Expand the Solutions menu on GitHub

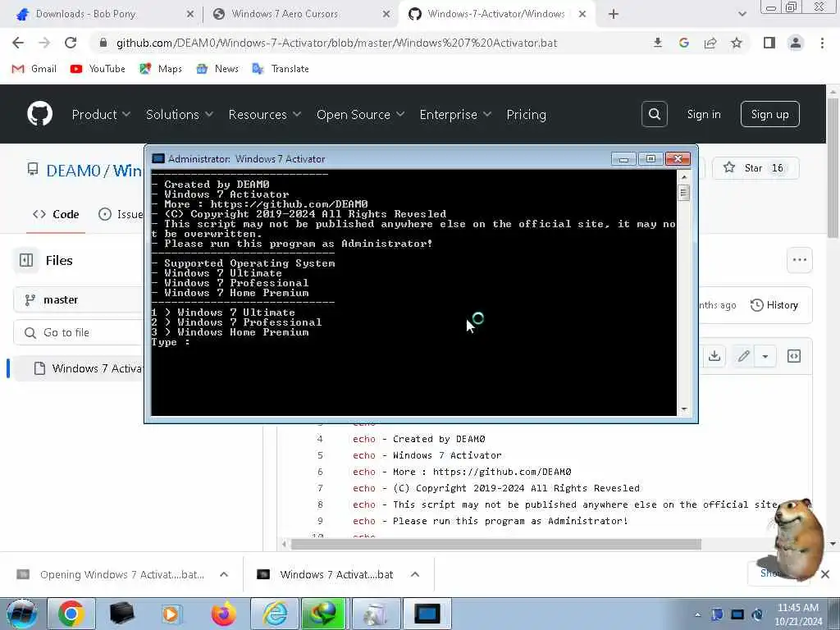(x=180, y=115)
